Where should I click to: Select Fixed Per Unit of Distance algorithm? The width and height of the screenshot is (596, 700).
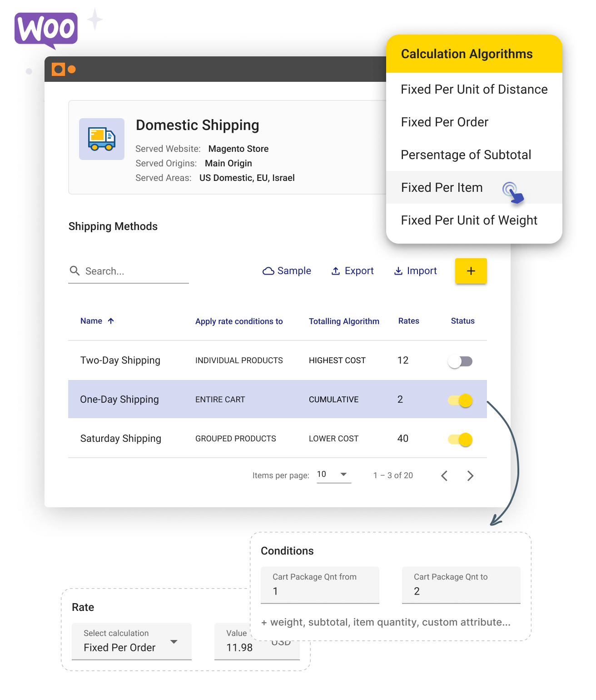pyautogui.click(x=474, y=89)
